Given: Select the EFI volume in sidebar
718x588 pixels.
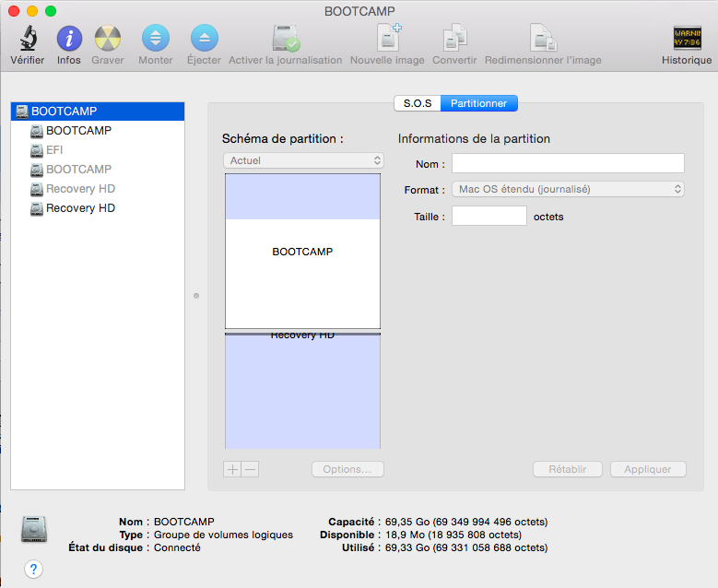Looking at the screenshot, I should 98,150.
